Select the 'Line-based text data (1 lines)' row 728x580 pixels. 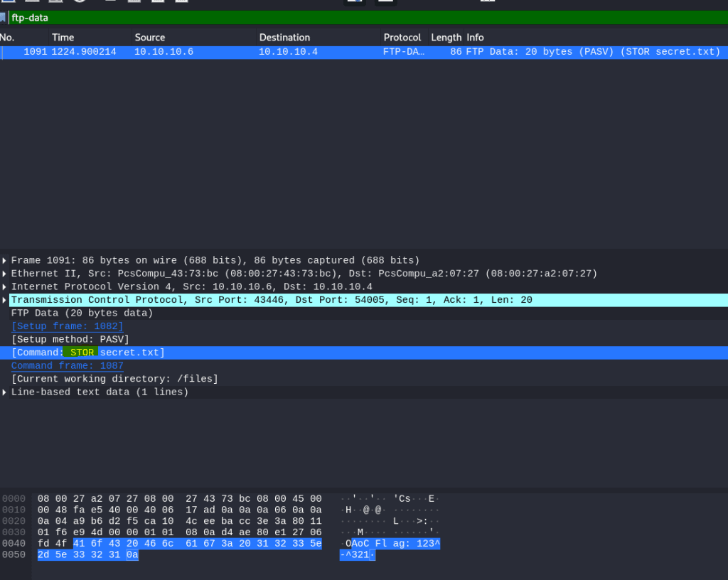click(364, 392)
